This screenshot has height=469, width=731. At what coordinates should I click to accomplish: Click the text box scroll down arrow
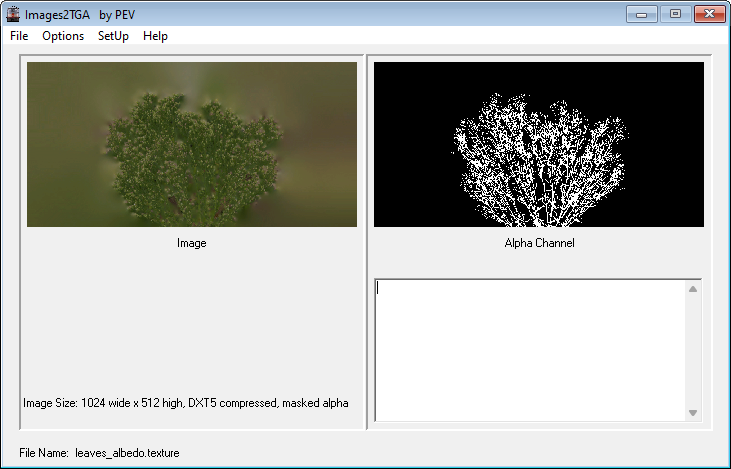pyautogui.click(x=693, y=413)
